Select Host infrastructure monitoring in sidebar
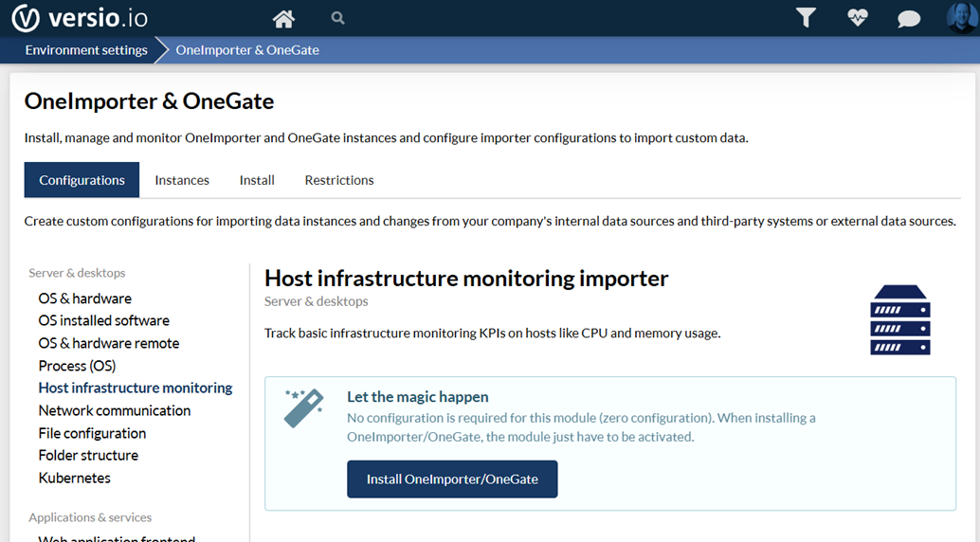The height and width of the screenshot is (542, 980). (136, 388)
